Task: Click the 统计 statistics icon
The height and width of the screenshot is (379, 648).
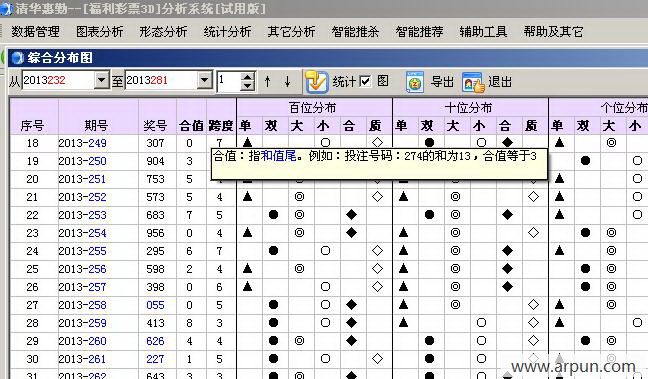Action: pyautogui.click(x=317, y=81)
